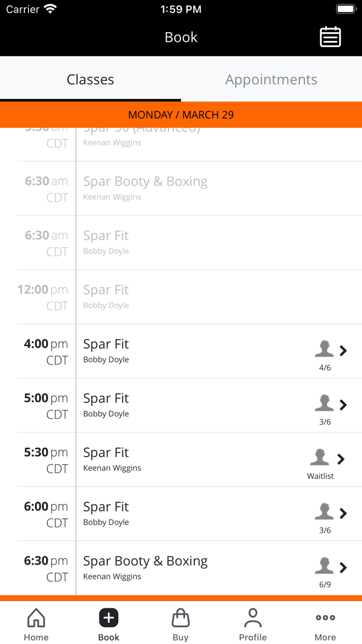362x644 pixels.
Task: Tap attendee icon for 4:00 pm Spar Fit
Action: pos(324,349)
